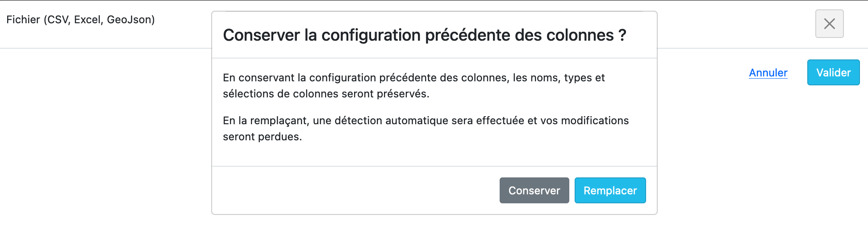Cancel the file import with Annuler
This screenshot has height=227, width=868.
point(768,73)
